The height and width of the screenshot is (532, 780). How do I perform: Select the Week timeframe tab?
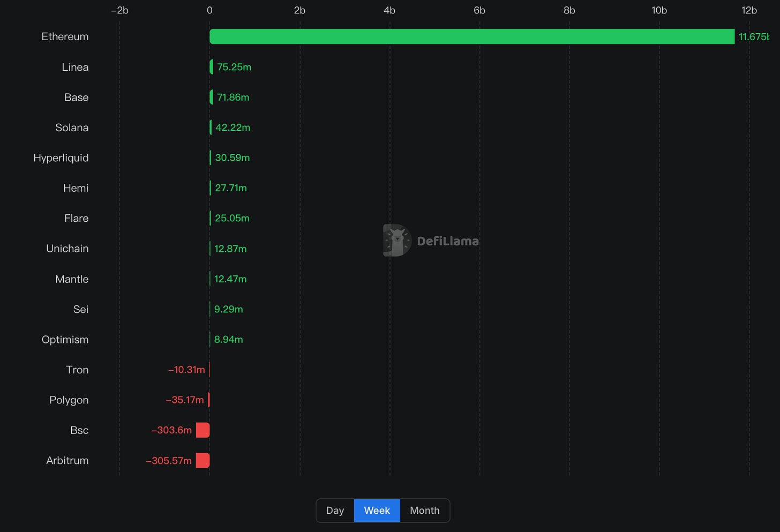pos(377,511)
